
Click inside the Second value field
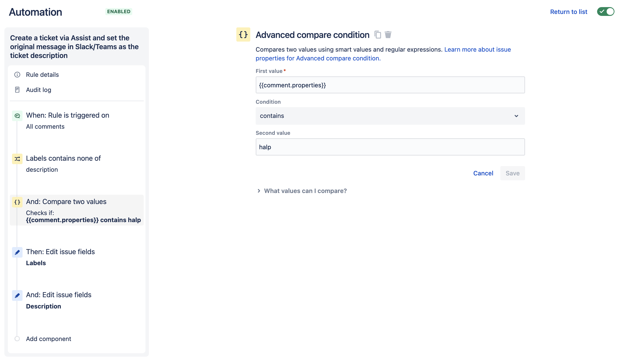pos(390,147)
